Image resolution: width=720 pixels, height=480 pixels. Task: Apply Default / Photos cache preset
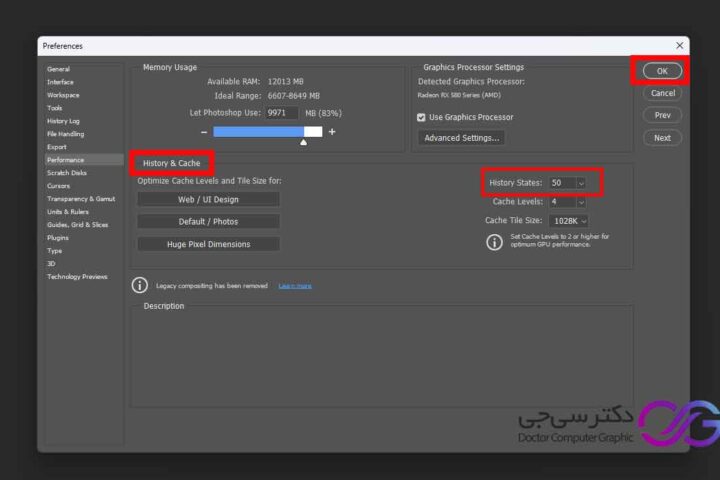(x=208, y=221)
